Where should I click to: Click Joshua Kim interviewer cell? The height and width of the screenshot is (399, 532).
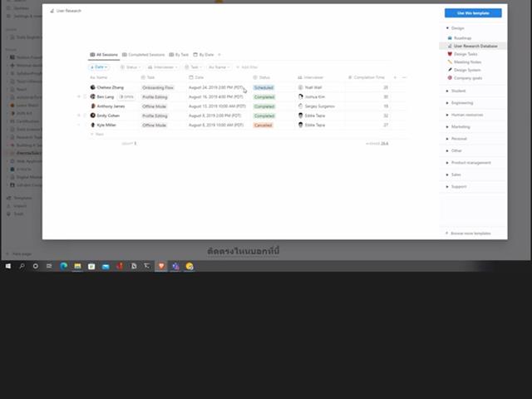(311, 97)
